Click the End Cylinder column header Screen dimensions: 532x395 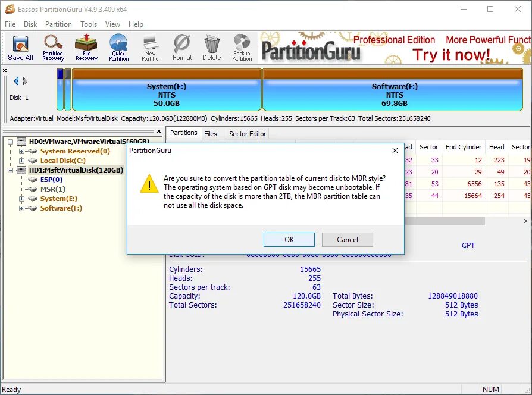[x=464, y=147]
